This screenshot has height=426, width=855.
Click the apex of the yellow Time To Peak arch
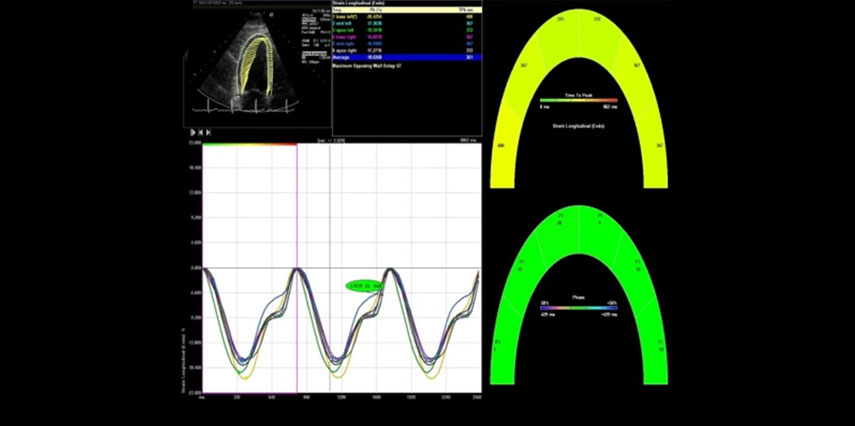point(579,20)
